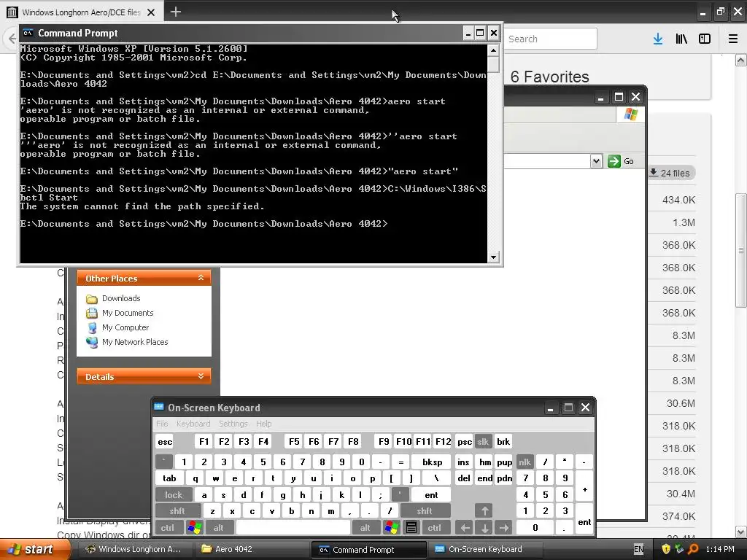Open the browser hamburger menu
The image size is (747, 560).
coord(733,39)
